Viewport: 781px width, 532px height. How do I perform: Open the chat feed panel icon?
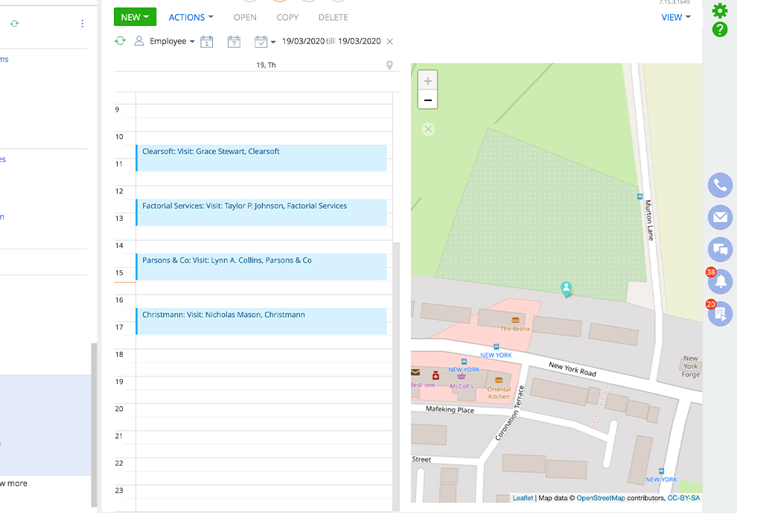[720, 249]
